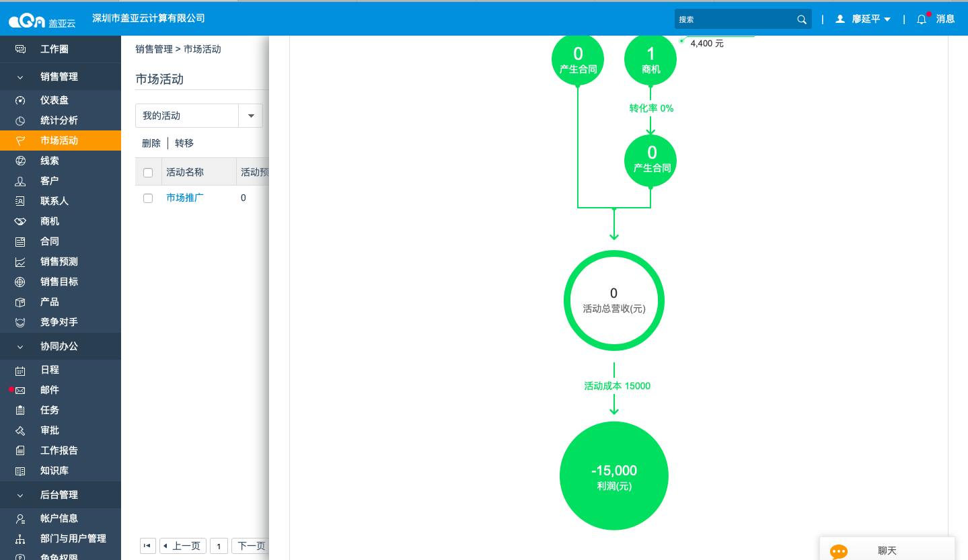Click the 市场活动 flag icon
The width and height of the screenshot is (968, 560).
pyautogui.click(x=20, y=141)
